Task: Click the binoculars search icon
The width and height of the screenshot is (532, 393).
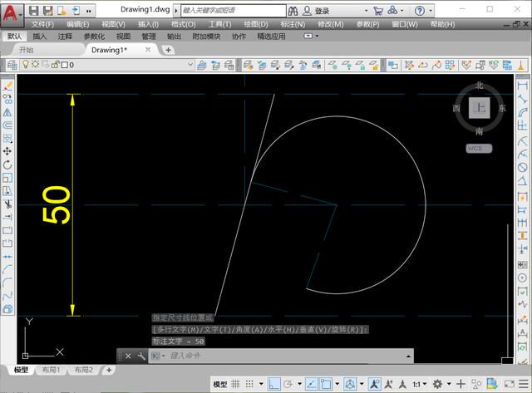Action: [293, 11]
